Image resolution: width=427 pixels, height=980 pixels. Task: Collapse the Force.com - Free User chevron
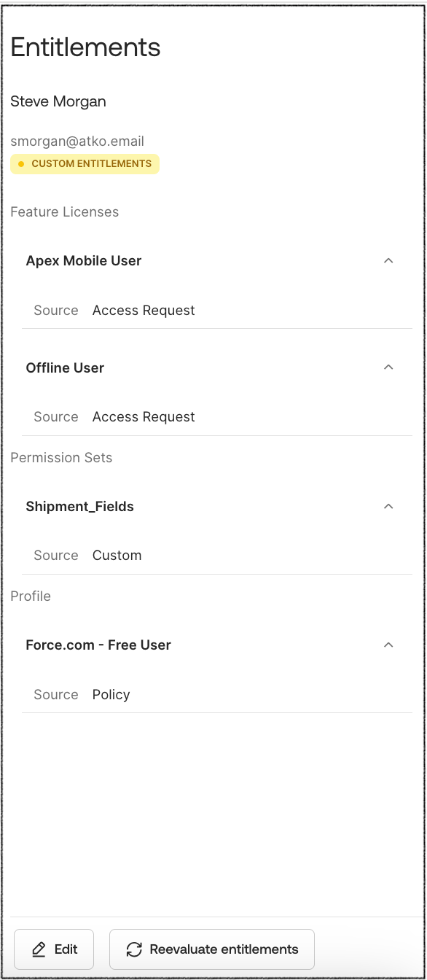tap(388, 645)
